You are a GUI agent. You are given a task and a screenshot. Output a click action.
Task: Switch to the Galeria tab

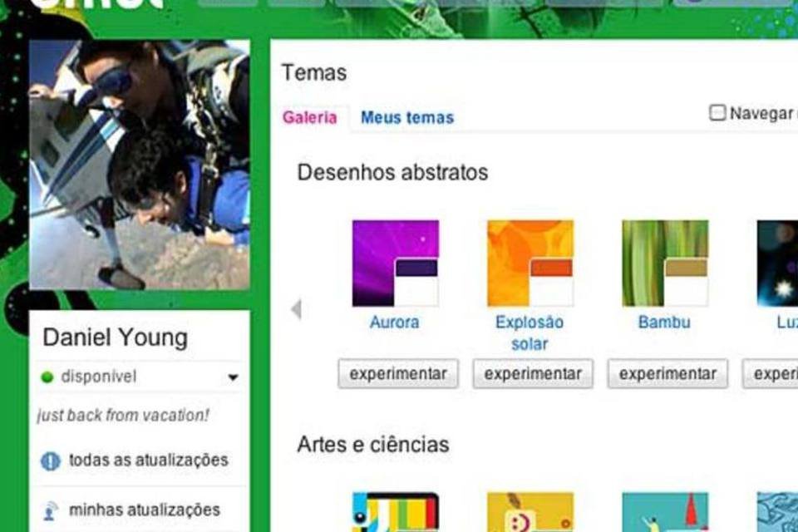pos(309,117)
